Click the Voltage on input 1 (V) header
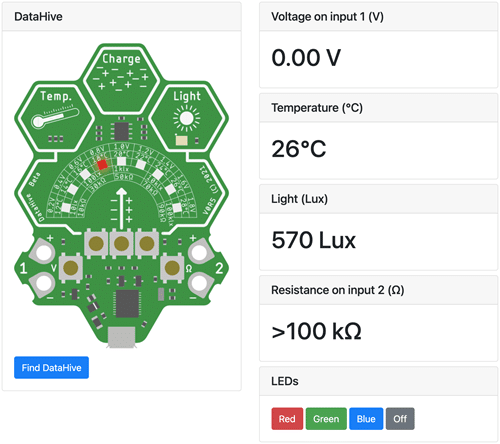This screenshot has height=444, width=500. 379,17
